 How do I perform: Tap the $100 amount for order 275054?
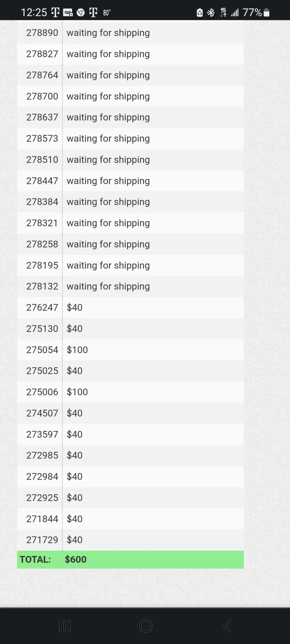pos(77,350)
